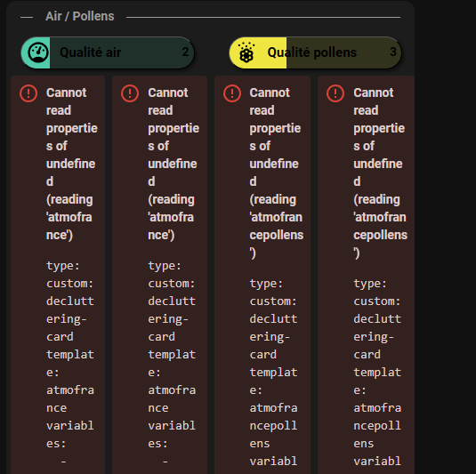
Task: Click the third error card's red alert icon
Action: (x=232, y=93)
